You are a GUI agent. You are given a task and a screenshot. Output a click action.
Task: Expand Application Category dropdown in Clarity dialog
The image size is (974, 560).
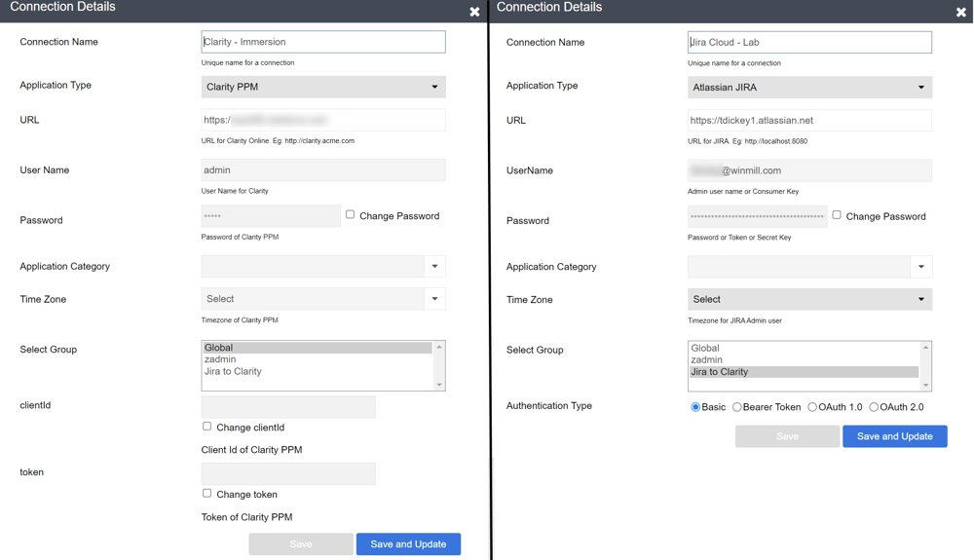[434, 266]
